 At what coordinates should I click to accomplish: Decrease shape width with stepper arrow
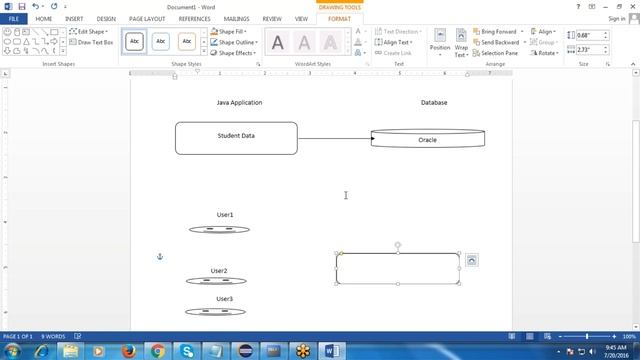click(x=606, y=52)
